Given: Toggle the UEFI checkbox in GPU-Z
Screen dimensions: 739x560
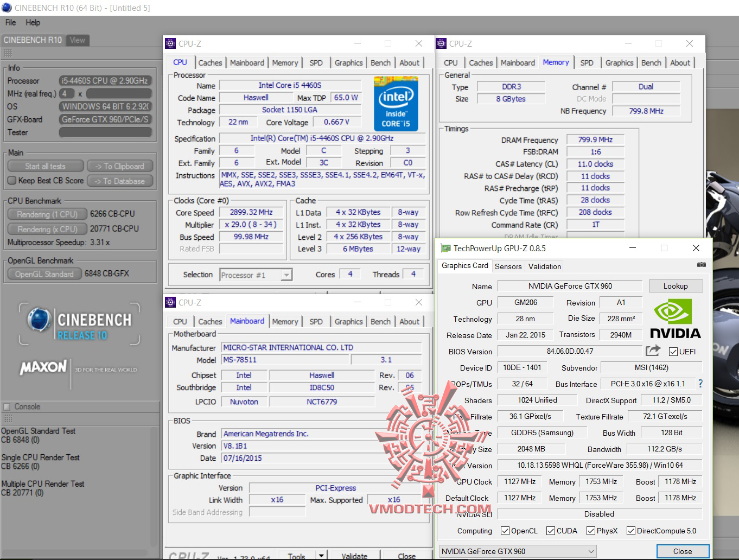Looking at the screenshot, I should 673,352.
